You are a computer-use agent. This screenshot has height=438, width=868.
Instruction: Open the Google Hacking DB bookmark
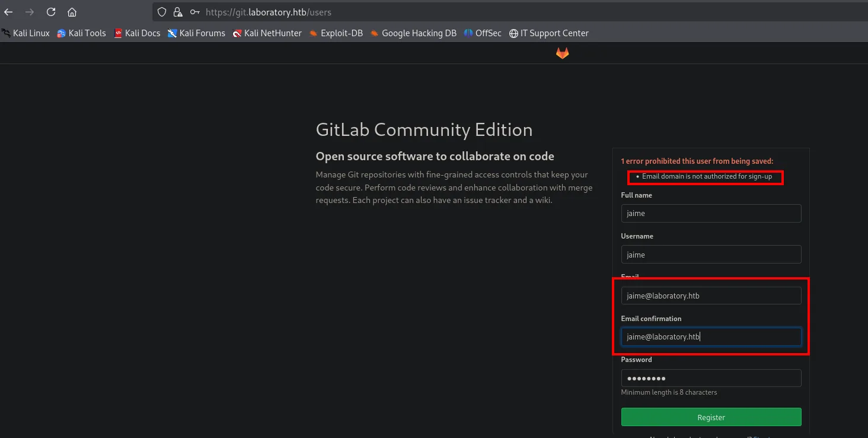click(413, 33)
